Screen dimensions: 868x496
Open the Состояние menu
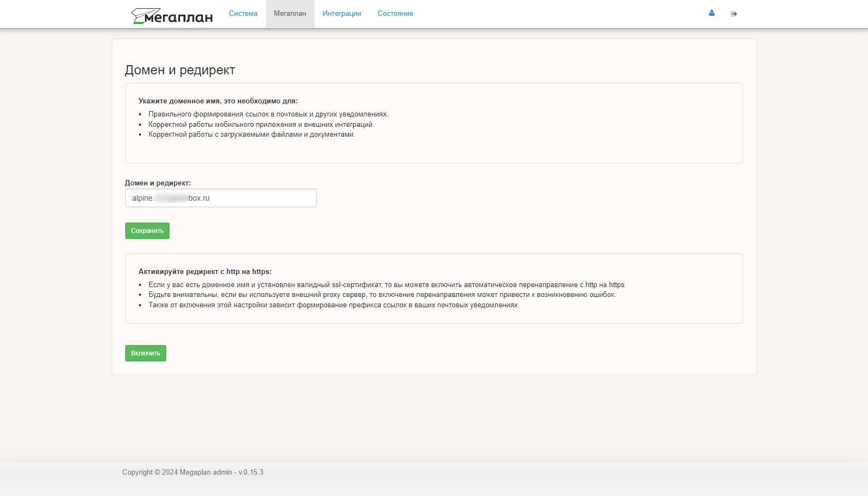pos(395,14)
